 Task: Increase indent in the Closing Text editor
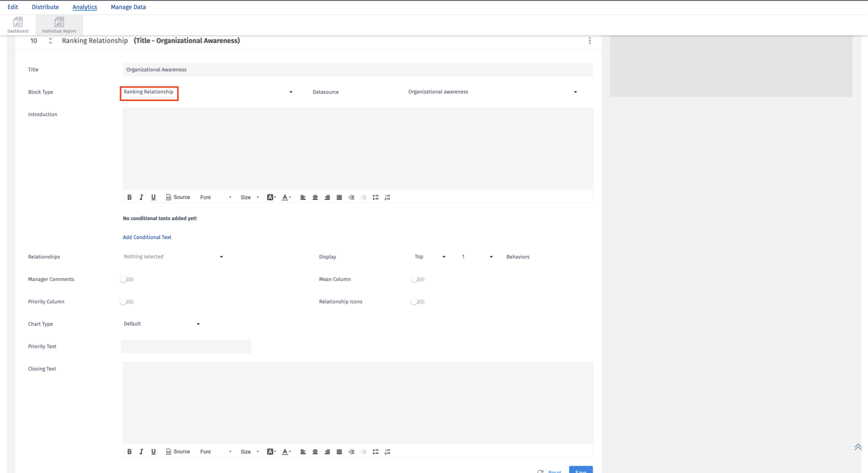click(x=351, y=451)
